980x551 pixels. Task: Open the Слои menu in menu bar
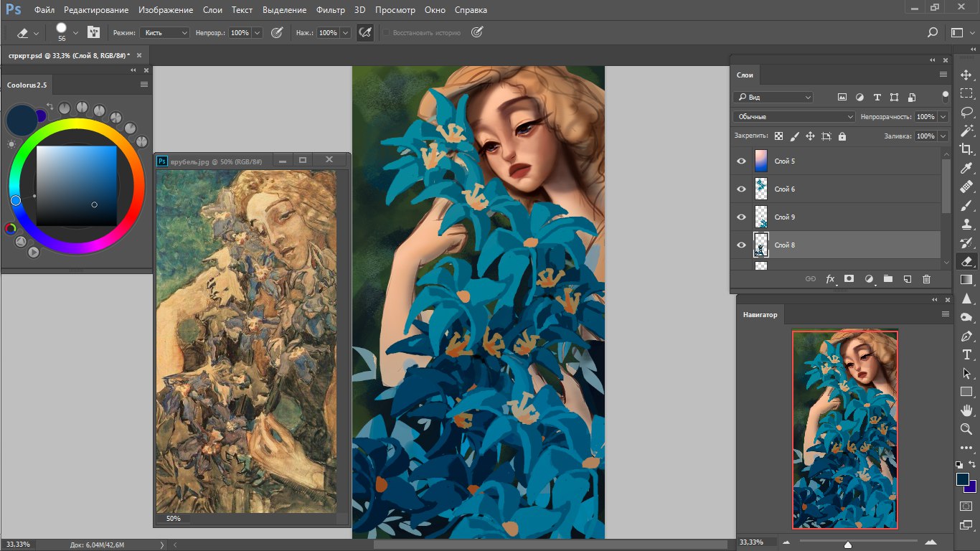[212, 10]
